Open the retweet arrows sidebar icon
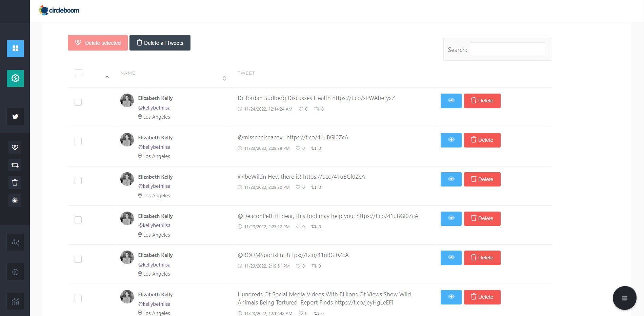Screen dimensions: 644x316 pyautogui.click(x=15, y=165)
